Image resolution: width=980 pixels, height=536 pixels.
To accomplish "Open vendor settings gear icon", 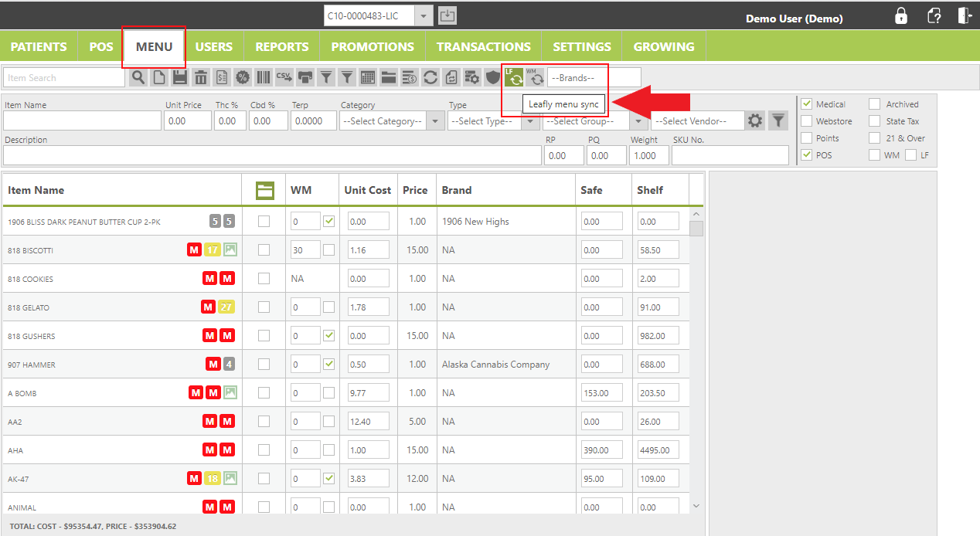I will pyautogui.click(x=755, y=120).
